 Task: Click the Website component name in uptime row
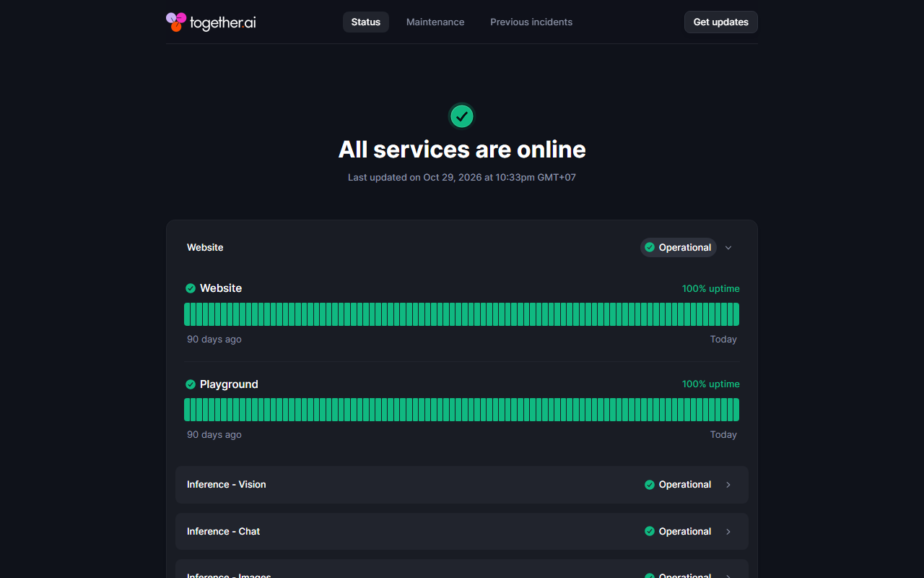pos(221,288)
